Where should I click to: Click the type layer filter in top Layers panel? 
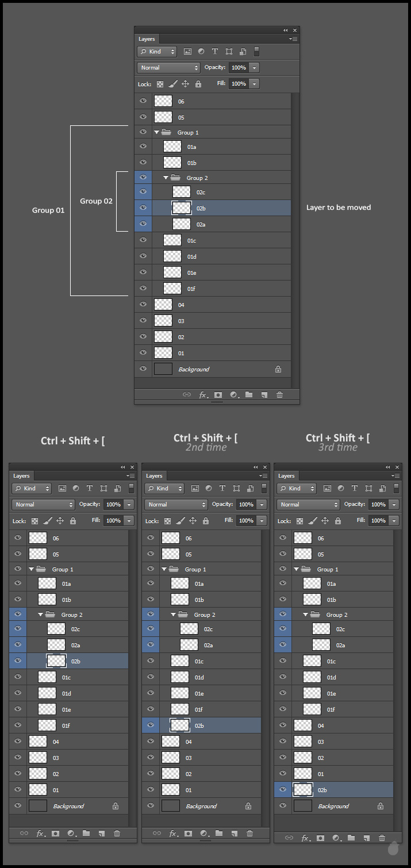click(x=215, y=52)
